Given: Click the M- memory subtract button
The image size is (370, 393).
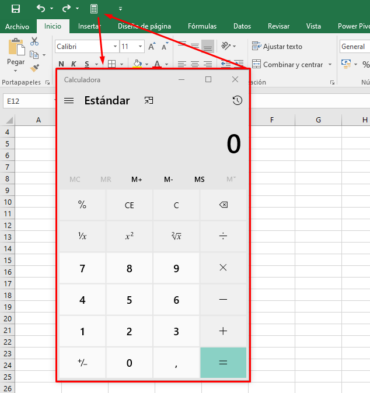Looking at the screenshot, I should click(168, 179).
